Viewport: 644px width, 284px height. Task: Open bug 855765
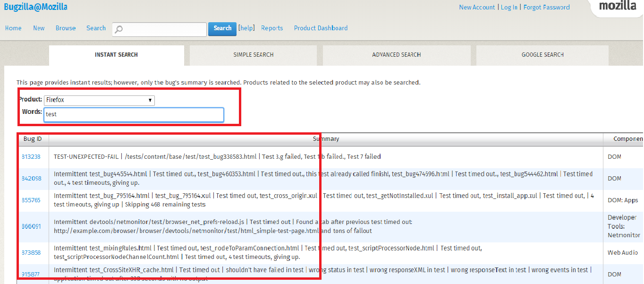coord(31,200)
